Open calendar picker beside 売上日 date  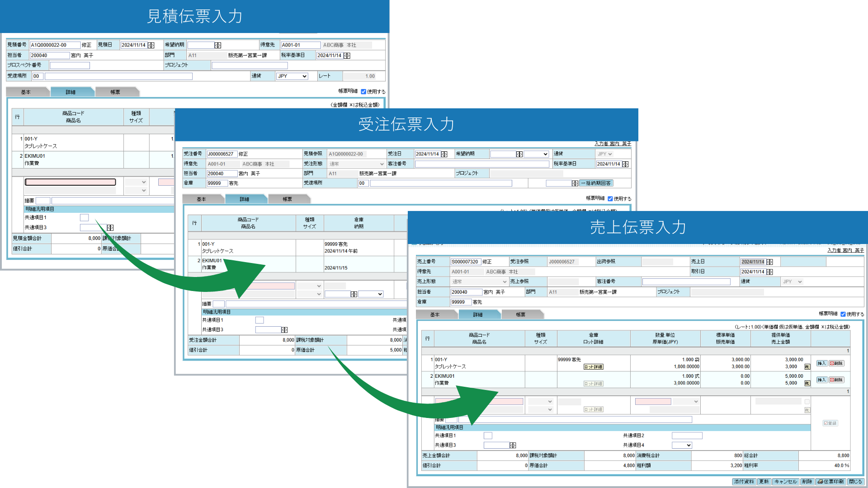coord(770,262)
